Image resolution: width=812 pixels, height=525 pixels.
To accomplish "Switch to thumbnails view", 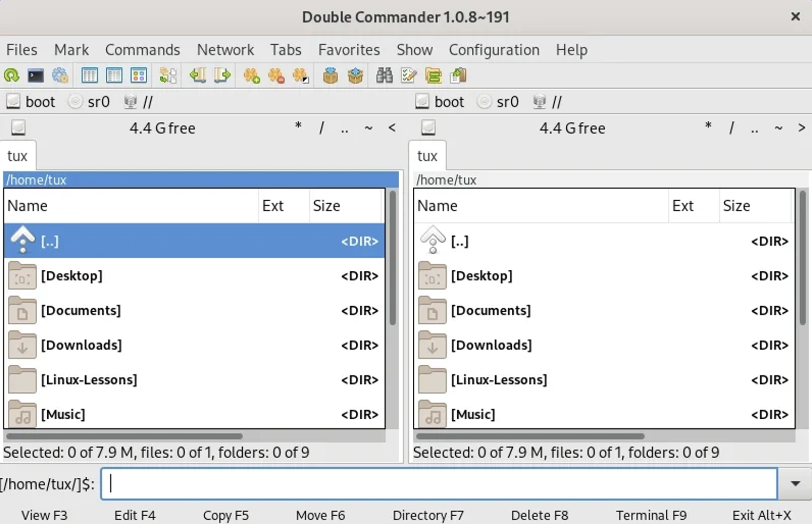I will coord(138,75).
